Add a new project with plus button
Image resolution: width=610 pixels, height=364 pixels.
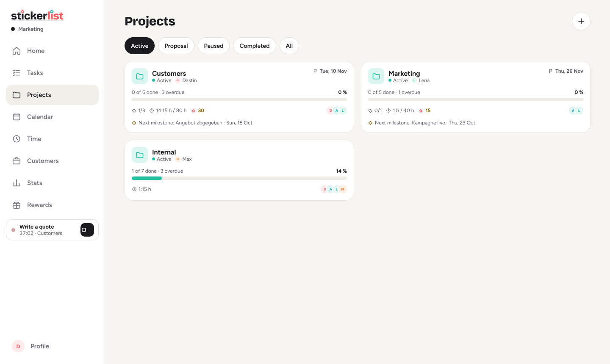tap(581, 21)
